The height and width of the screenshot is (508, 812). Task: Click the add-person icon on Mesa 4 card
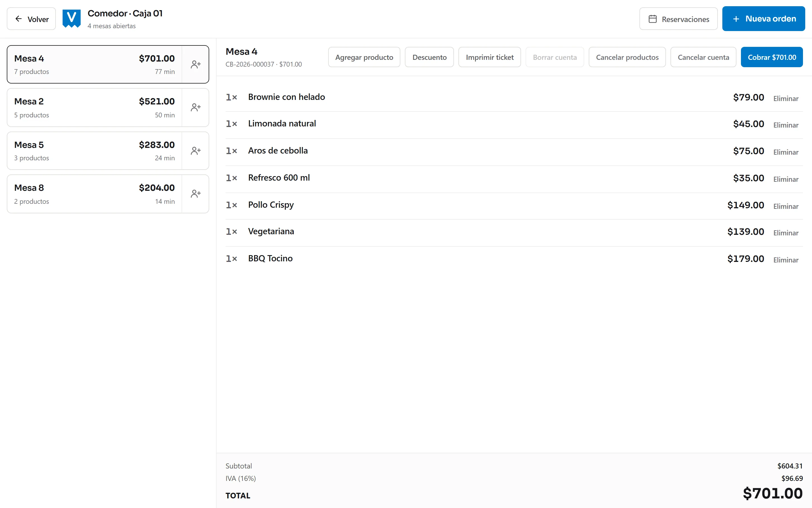pos(196,64)
